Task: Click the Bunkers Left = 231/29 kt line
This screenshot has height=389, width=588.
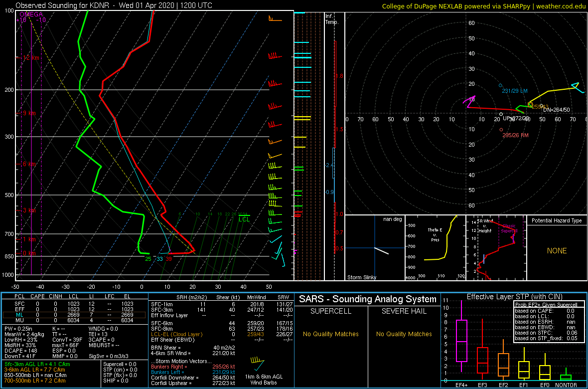Action: (193, 372)
